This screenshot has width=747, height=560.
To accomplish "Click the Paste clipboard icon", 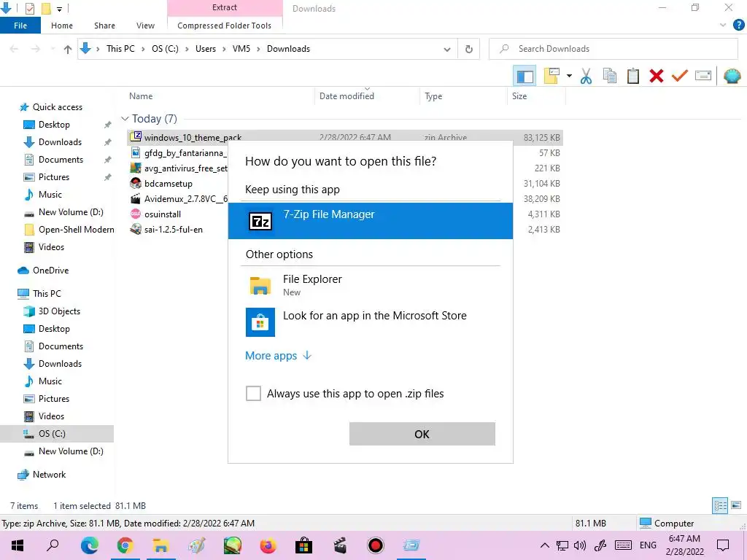I will (x=633, y=76).
